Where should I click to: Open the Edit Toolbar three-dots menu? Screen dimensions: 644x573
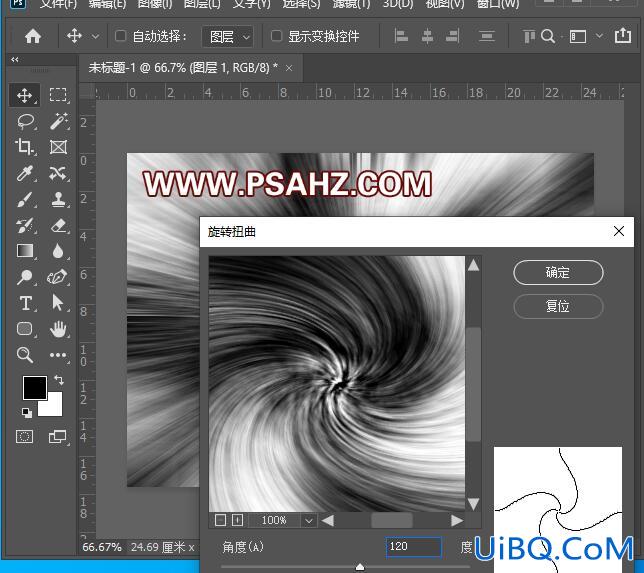point(58,355)
